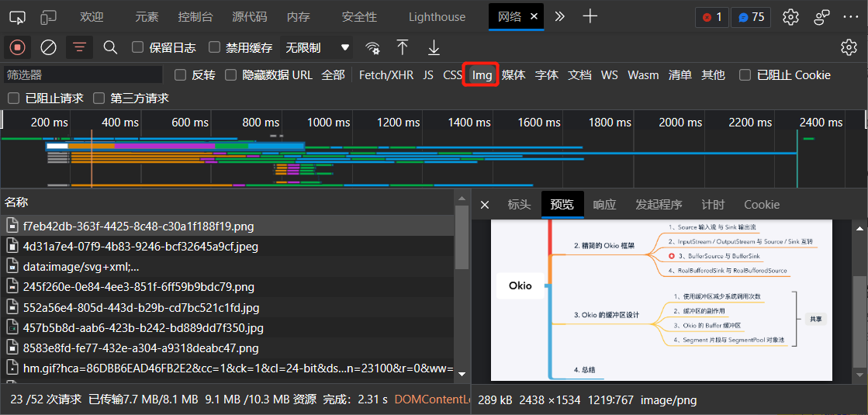
Task: Check 已阻止 Cookie option
Action: pos(745,74)
